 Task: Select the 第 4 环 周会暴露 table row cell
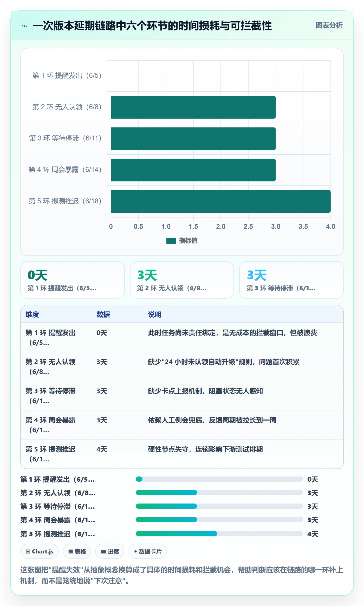click(56, 425)
